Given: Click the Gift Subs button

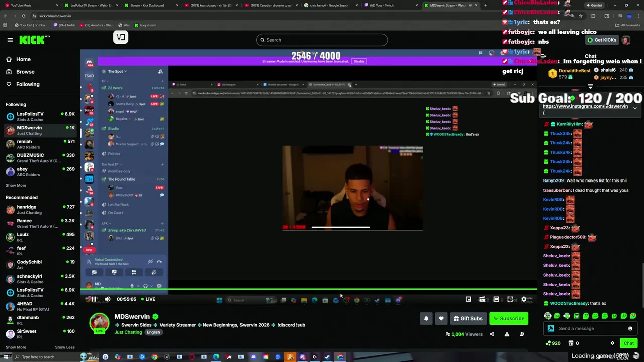Looking at the screenshot, I should [468, 318].
